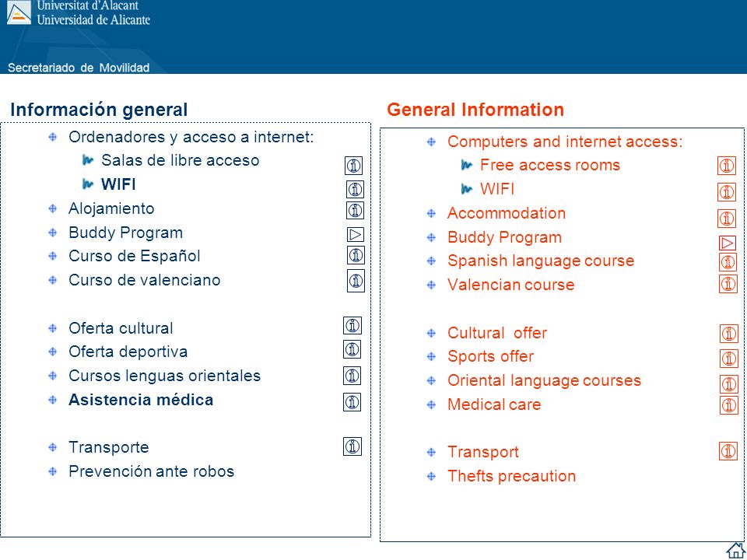The image size is (747, 560).
Task: Select Cursos lenguas orientales text
Action: [x=164, y=376]
